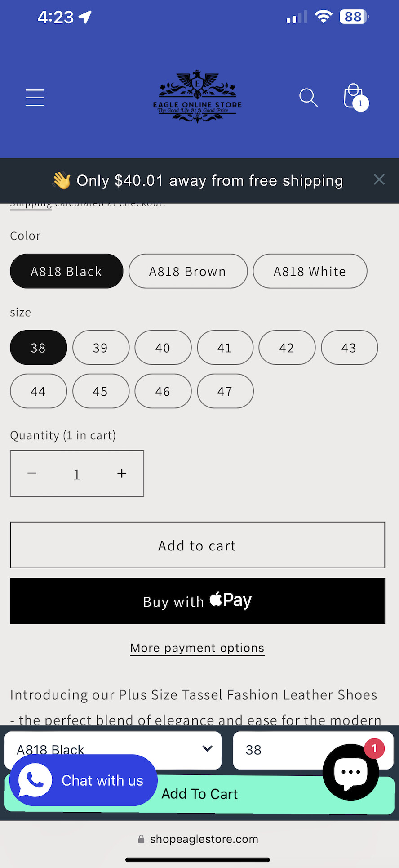This screenshot has width=399, height=868.
Task: Open More payment options link
Action: pos(197,648)
